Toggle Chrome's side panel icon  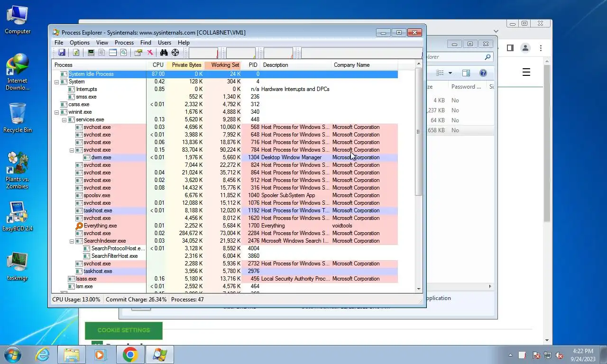click(510, 48)
